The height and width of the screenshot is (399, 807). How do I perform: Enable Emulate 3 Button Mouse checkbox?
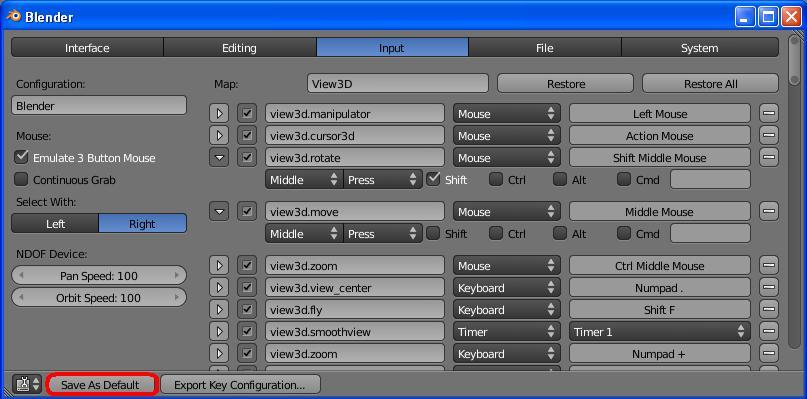(x=22, y=157)
